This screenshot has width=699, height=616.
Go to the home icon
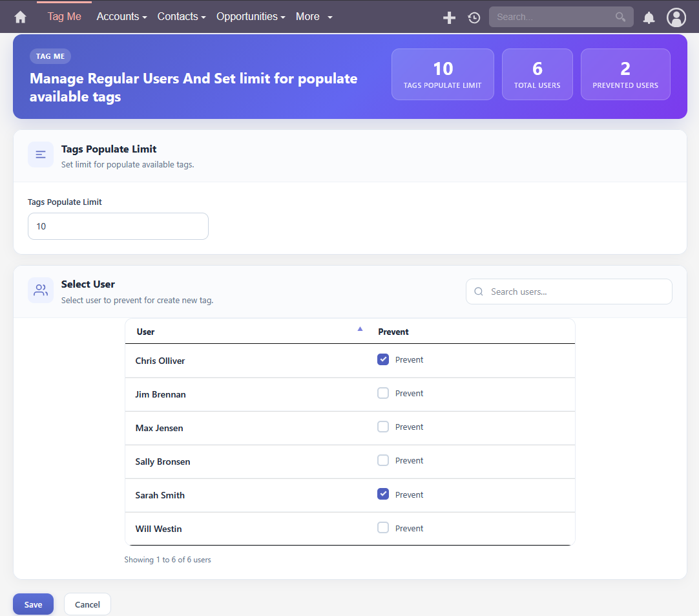point(20,17)
